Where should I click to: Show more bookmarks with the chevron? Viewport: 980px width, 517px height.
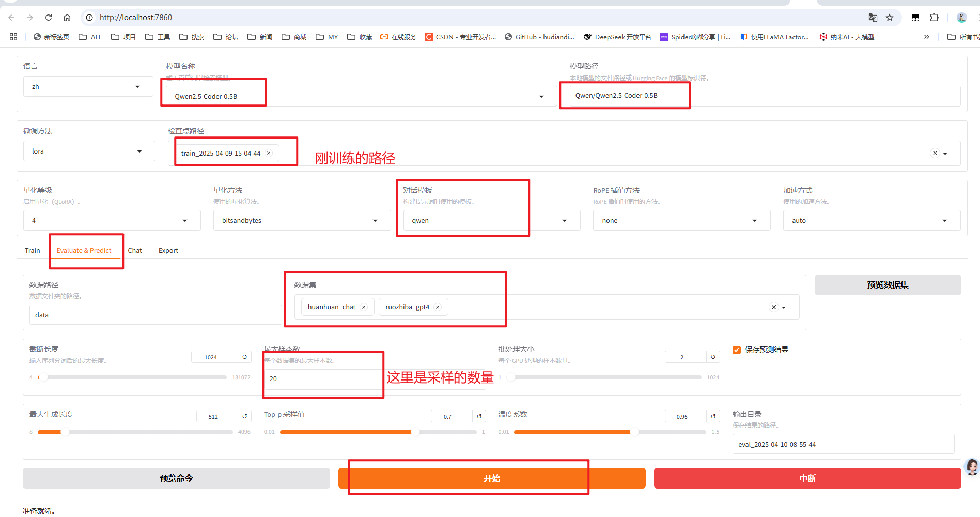point(927,37)
